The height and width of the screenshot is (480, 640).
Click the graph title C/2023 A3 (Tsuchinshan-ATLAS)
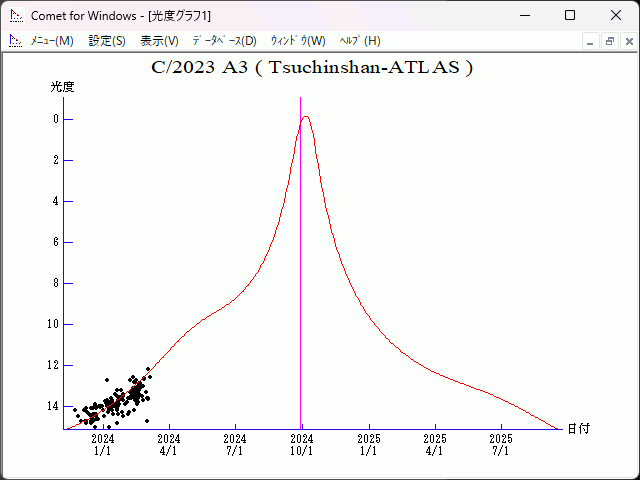coord(312,67)
